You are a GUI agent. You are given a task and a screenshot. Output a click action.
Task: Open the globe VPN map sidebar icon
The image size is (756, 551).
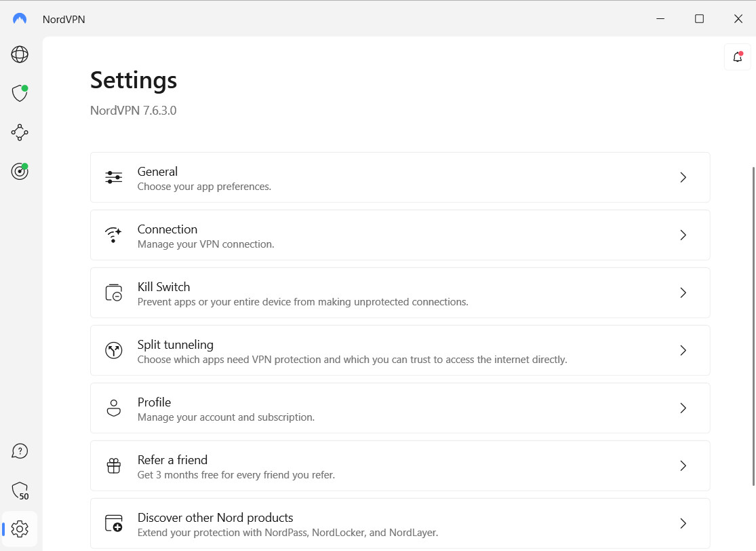[x=20, y=54]
